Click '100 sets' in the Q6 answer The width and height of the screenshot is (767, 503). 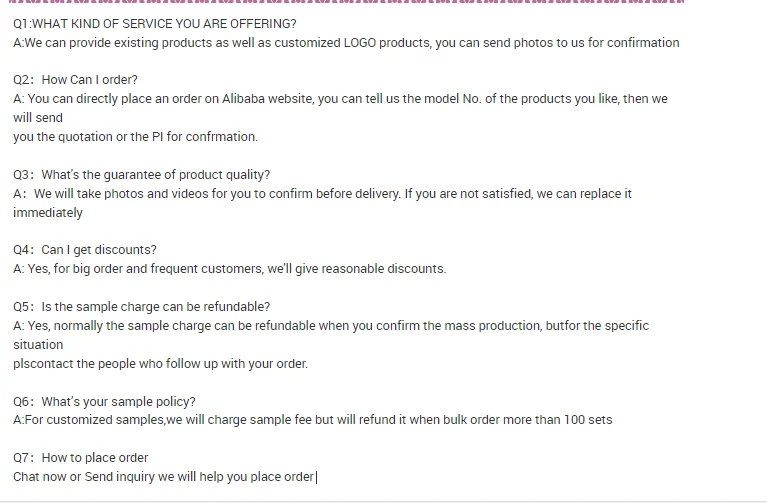588,420
